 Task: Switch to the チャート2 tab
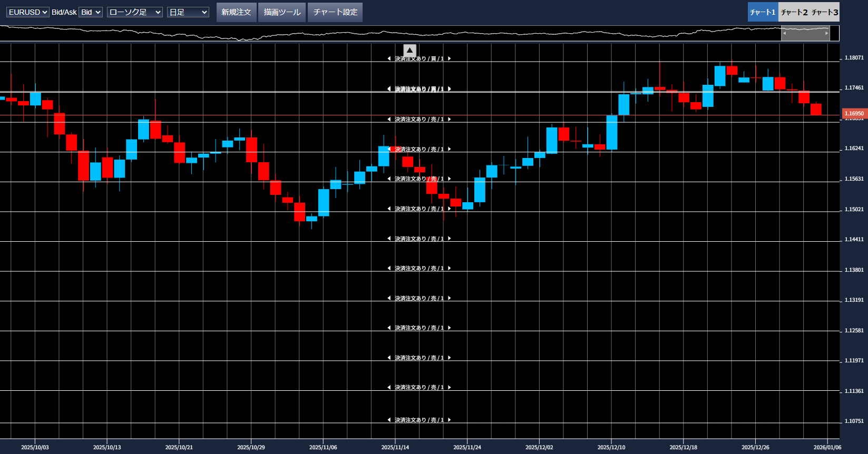[794, 12]
